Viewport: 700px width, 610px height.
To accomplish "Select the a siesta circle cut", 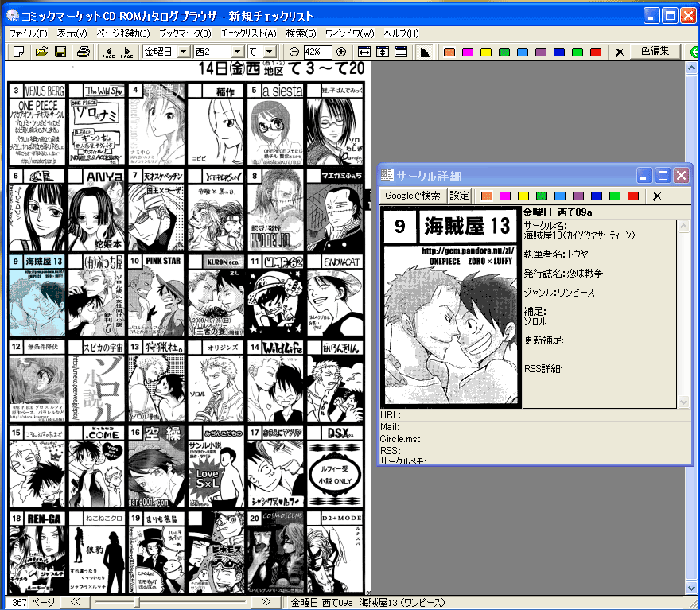I will (x=275, y=123).
